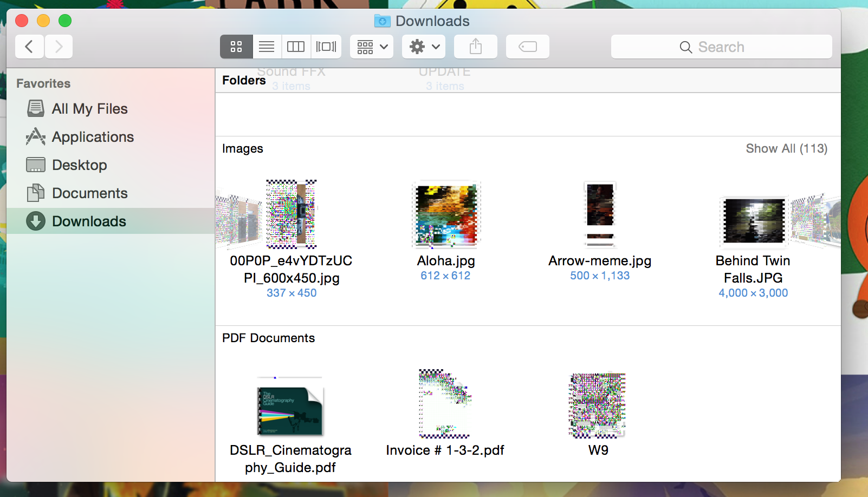Select the DSLR_Cinematography_Guide.pdf icon

pyautogui.click(x=290, y=407)
